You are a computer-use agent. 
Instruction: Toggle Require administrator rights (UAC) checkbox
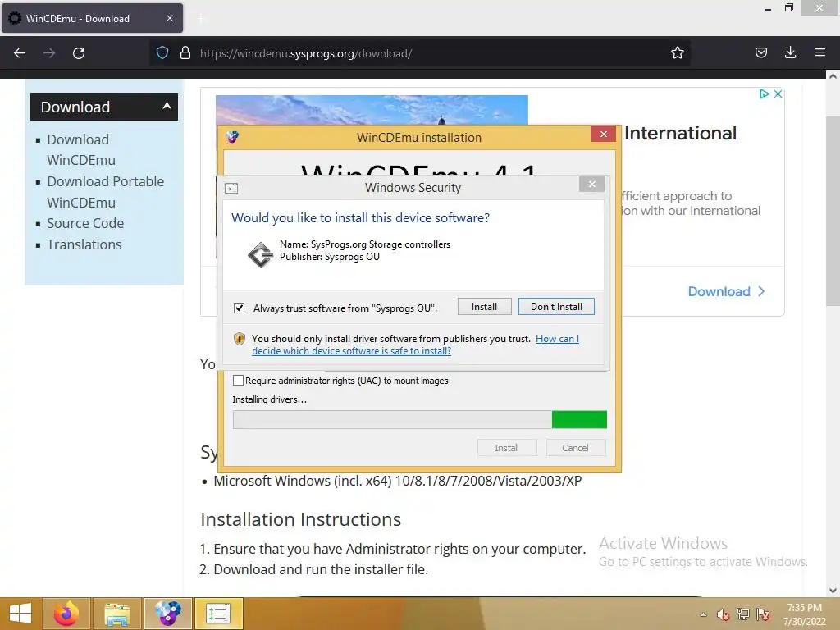coord(238,381)
